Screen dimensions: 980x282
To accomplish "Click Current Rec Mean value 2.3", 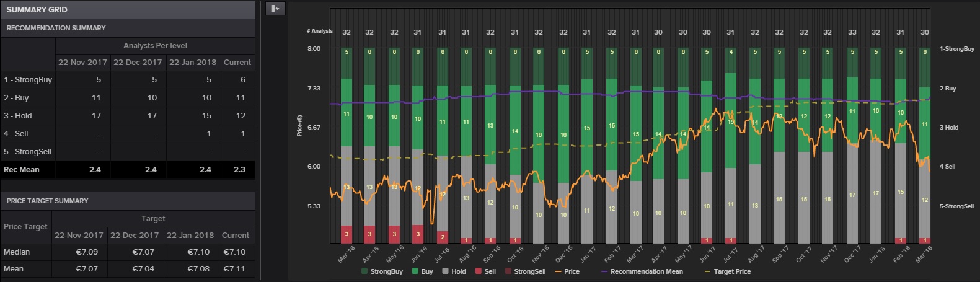I will pyautogui.click(x=239, y=170).
